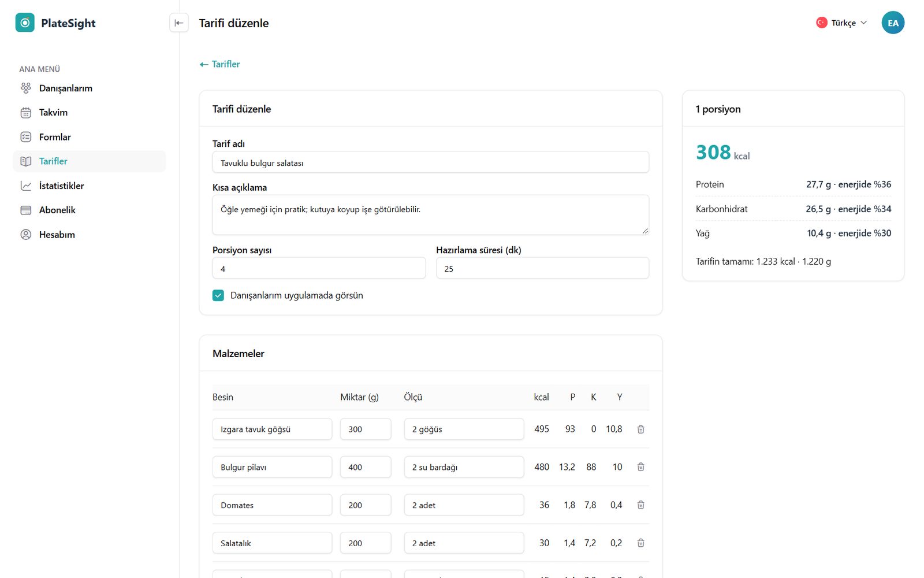The image size is (924, 578).
Task: Delete the Salatalık ingredient row
Action: (x=640, y=543)
